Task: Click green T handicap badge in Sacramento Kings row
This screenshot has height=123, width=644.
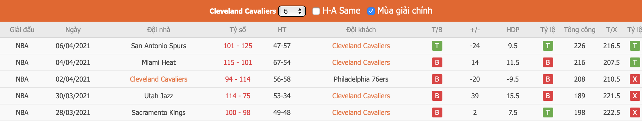Action: pos(548,112)
